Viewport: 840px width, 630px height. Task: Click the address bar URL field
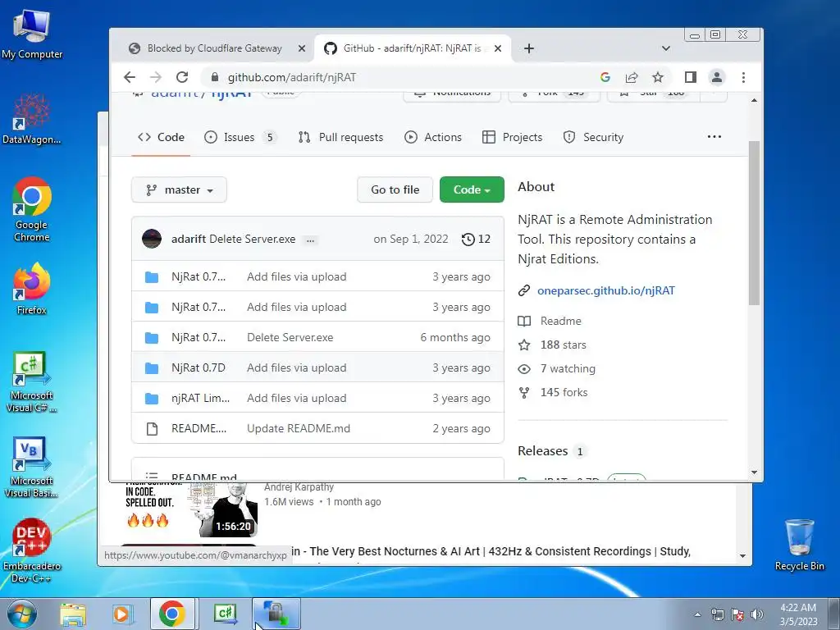[396, 77]
